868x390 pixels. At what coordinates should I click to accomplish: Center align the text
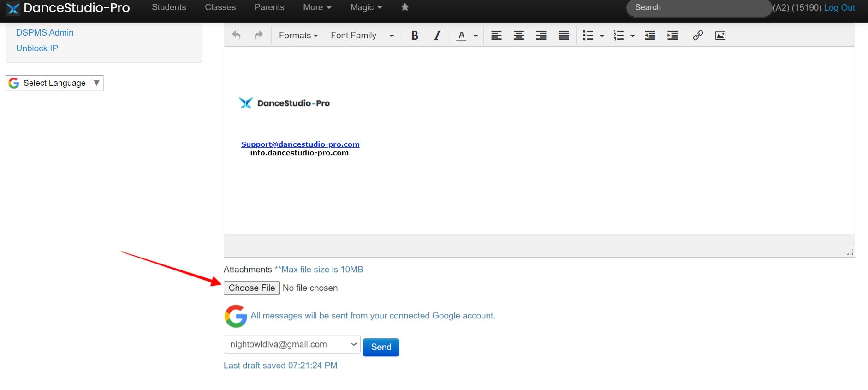coord(519,35)
